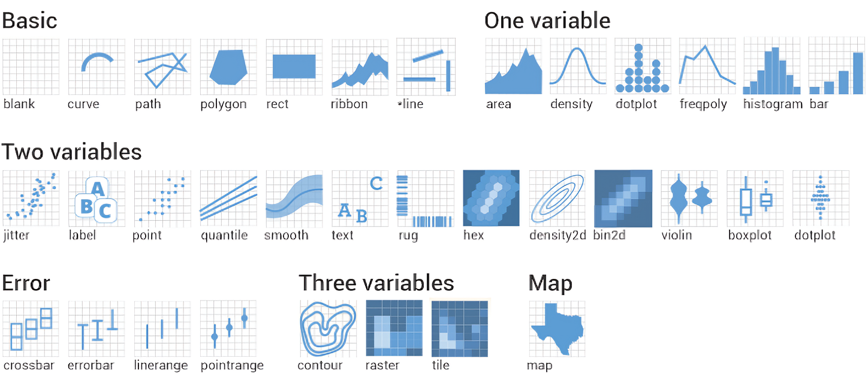The width and height of the screenshot is (868, 379).
Task: Select the jitter scatter icon
Action: coord(31,198)
